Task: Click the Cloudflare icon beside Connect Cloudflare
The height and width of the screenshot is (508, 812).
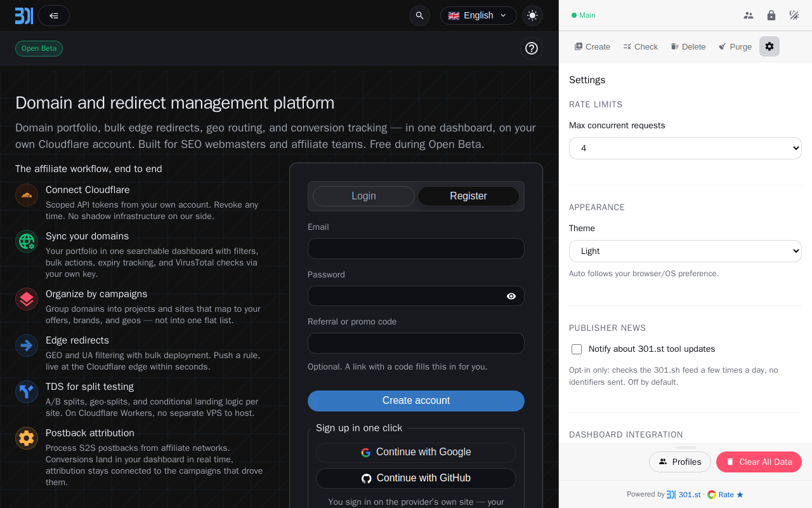Action: [27, 195]
